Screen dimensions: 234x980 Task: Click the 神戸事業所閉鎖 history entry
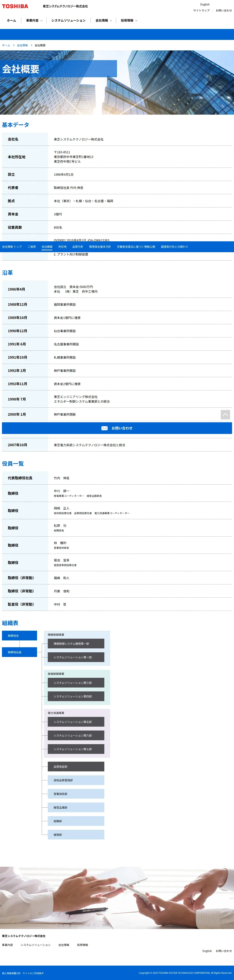65,415
